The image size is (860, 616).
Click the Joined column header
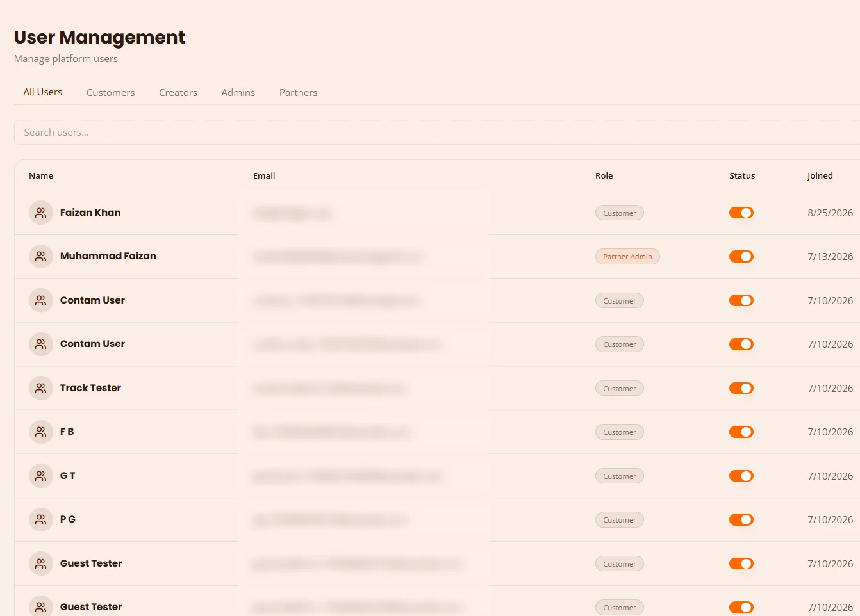[820, 176]
